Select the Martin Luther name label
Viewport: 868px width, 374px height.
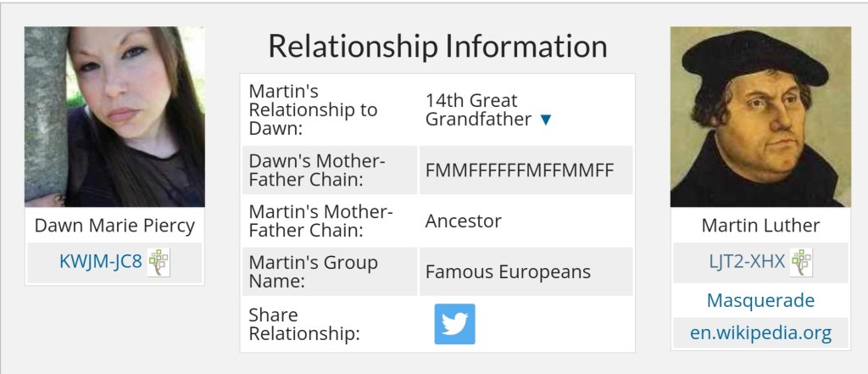pyautogui.click(x=760, y=226)
